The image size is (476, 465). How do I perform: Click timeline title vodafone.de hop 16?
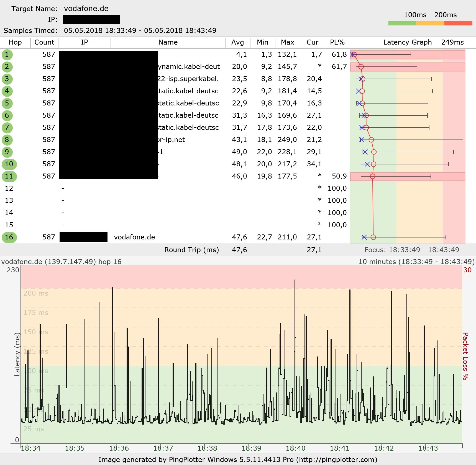61,262
